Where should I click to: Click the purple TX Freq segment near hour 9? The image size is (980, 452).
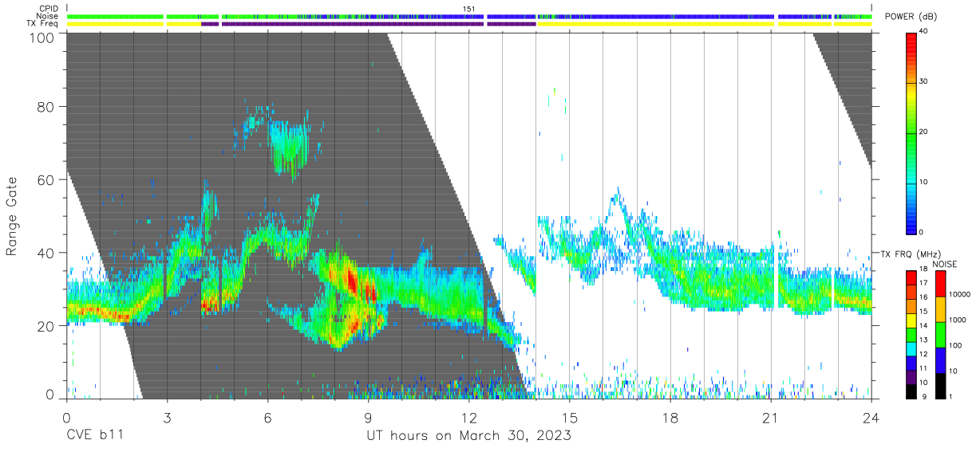click(352, 24)
